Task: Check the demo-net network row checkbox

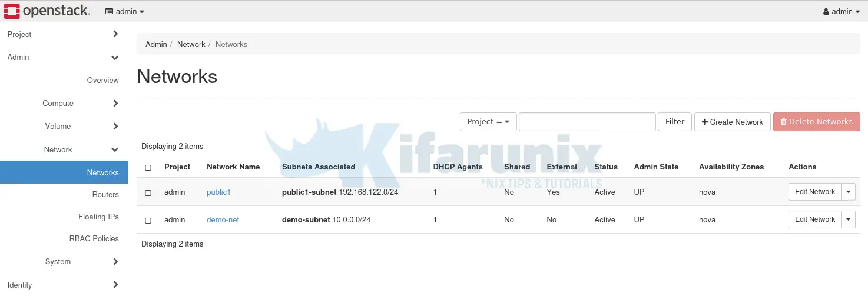Action: 148,220
